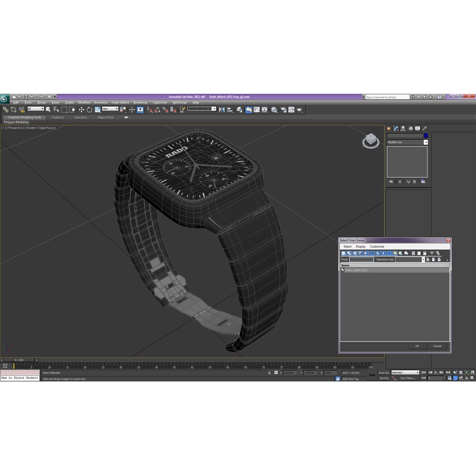Screen dimensions: 476x476
Task: Open the Render Setup dialog
Action: coord(283,110)
